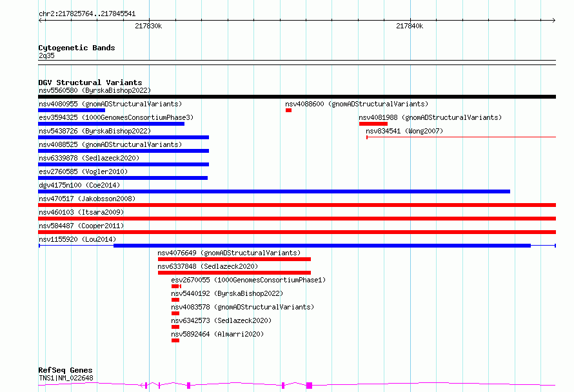Click the red nsv460103 variant bar

pyautogui.click(x=297, y=219)
